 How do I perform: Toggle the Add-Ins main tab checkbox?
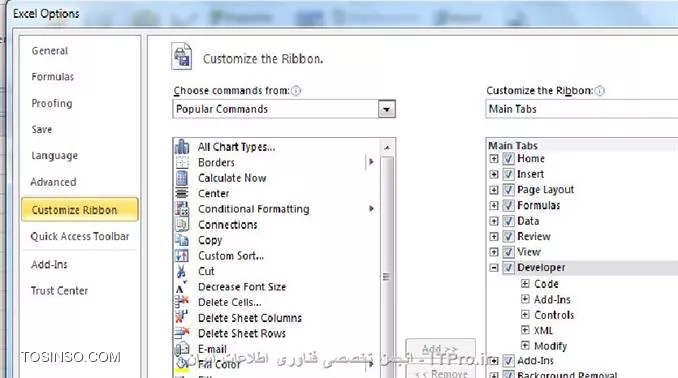point(508,361)
